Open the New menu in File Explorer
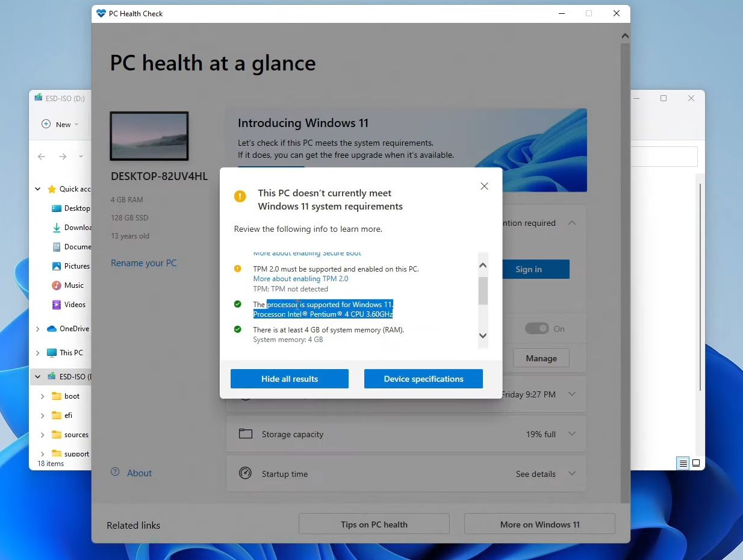This screenshot has height=560, width=743. click(x=59, y=124)
